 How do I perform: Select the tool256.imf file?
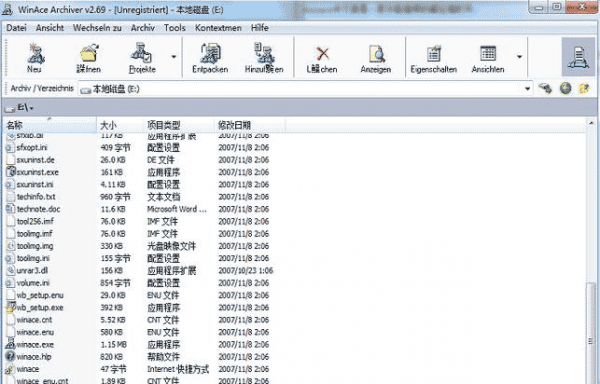[x=35, y=221]
